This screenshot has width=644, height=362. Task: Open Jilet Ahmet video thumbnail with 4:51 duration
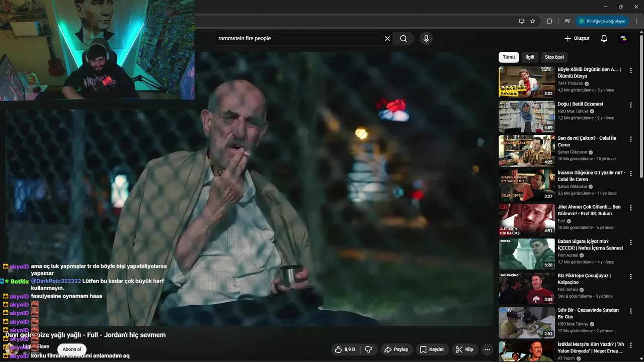(x=527, y=219)
